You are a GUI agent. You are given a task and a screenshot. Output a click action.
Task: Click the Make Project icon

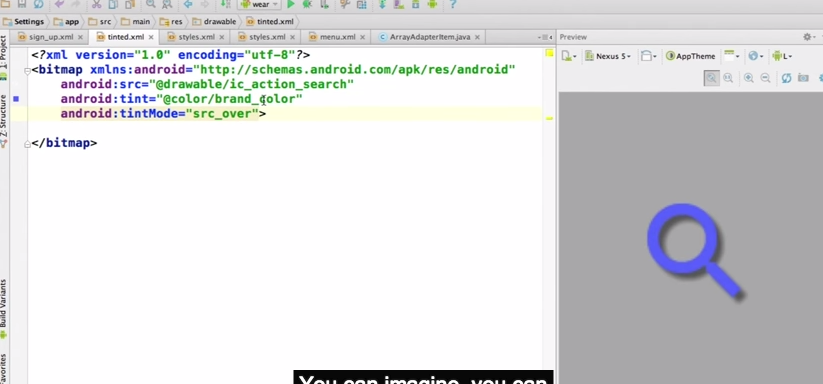tap(225, 4)
